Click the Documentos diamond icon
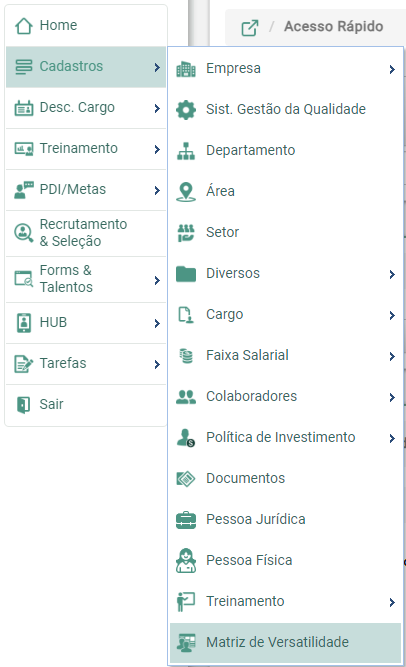 coord(186,479)
